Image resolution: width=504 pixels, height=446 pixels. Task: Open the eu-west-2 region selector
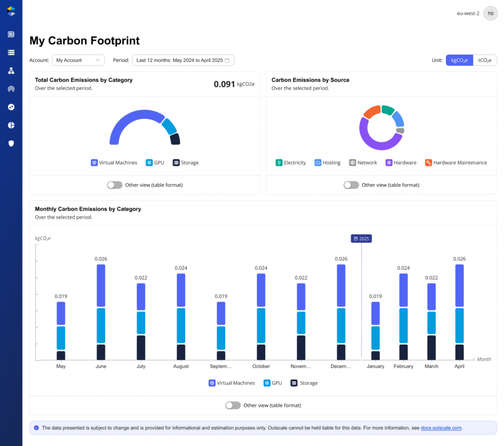(x=468, y=14)
